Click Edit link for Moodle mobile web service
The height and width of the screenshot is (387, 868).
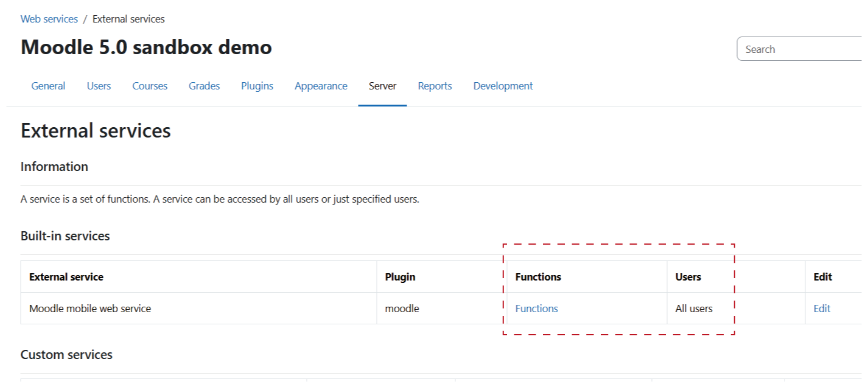(x=822, y=309)
